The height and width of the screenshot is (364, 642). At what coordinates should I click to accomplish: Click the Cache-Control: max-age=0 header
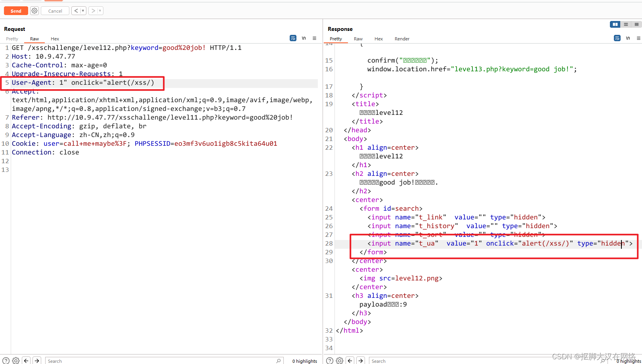point(59,65)
